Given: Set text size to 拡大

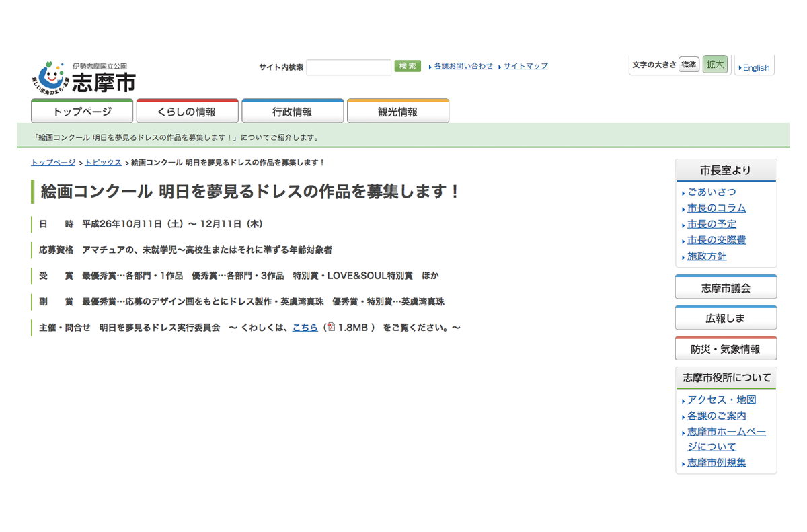Looking at the screenshot, I should 715,65.
